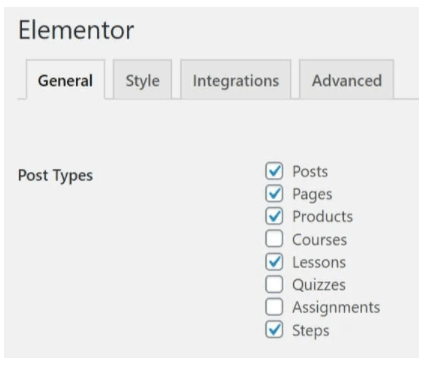Disable the Pages post type checkbox
This screenshot has height=365, width=427.
coord(274,194)
